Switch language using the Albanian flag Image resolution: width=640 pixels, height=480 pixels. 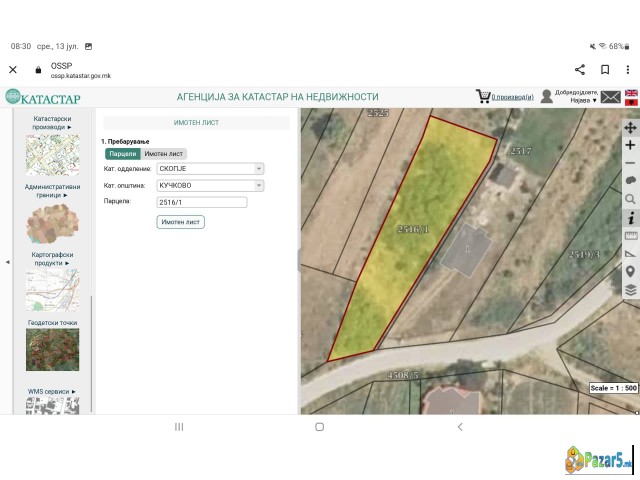click(631, 102)
